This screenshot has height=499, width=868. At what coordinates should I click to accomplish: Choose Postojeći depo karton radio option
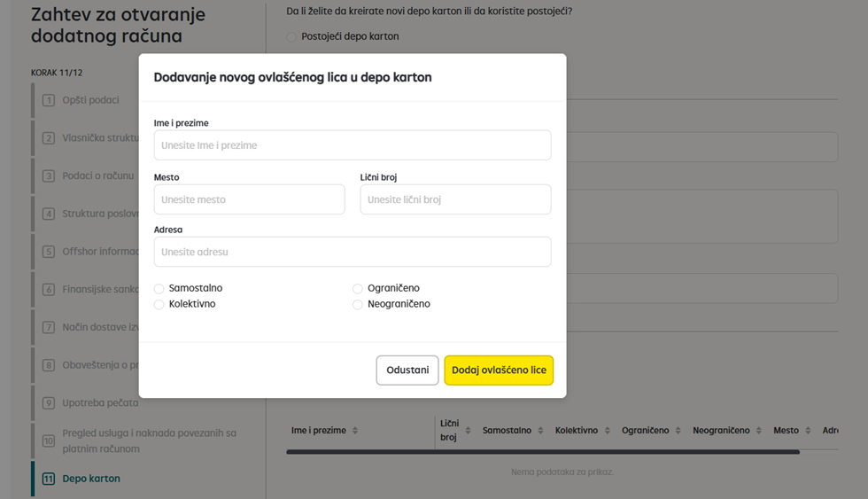291,36
